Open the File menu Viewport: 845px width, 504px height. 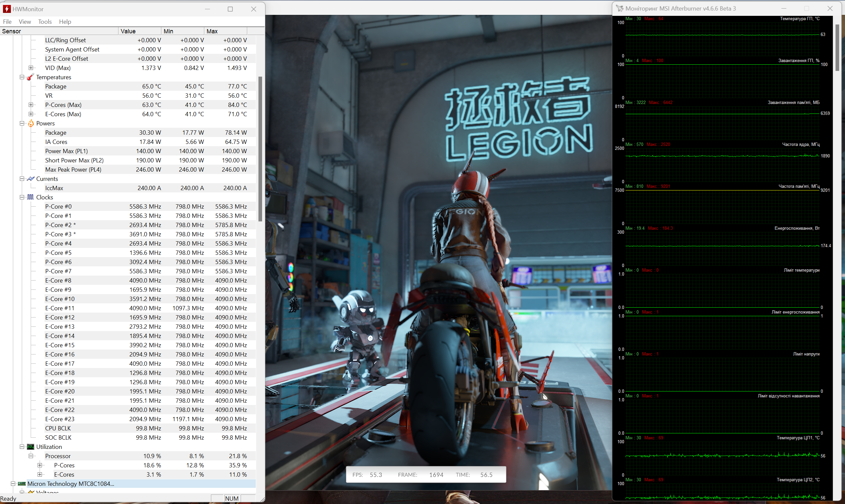click(7, 22)
